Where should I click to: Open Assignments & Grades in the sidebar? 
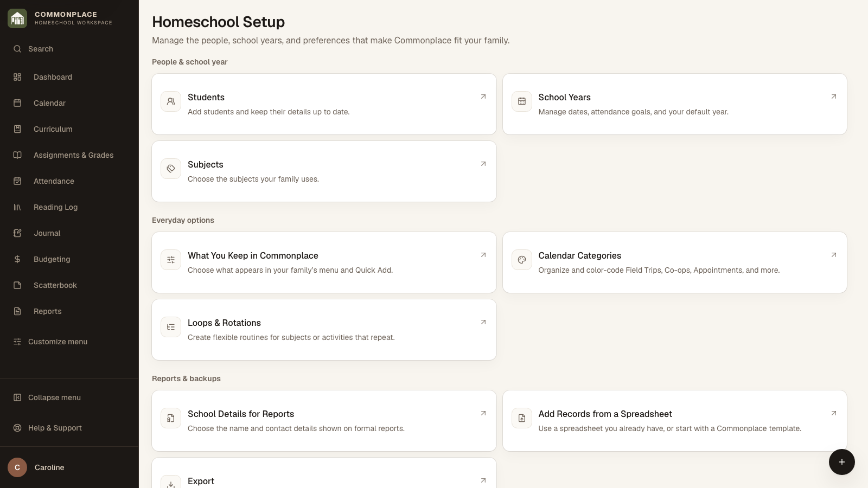pyautogui.click(x=69, y=155)
